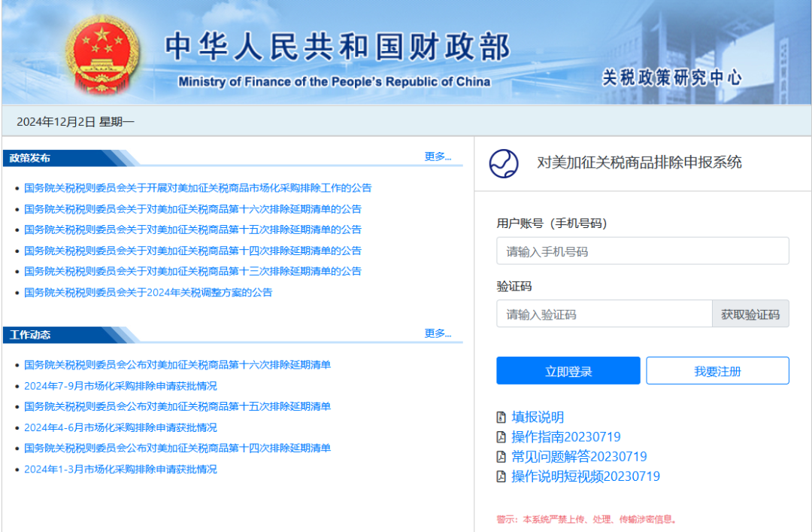Click the red 警示 warning text

(587, 519)
